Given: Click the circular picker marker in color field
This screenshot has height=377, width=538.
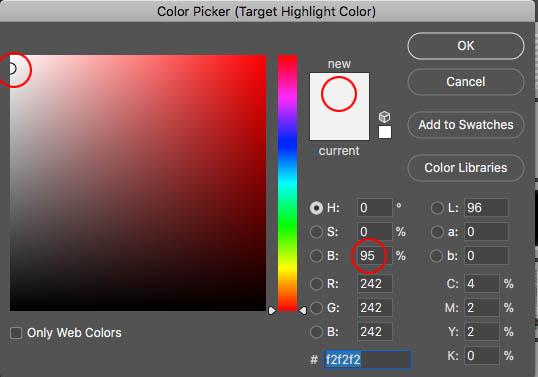Looking at the screenshot, I should tap(12, 69).
